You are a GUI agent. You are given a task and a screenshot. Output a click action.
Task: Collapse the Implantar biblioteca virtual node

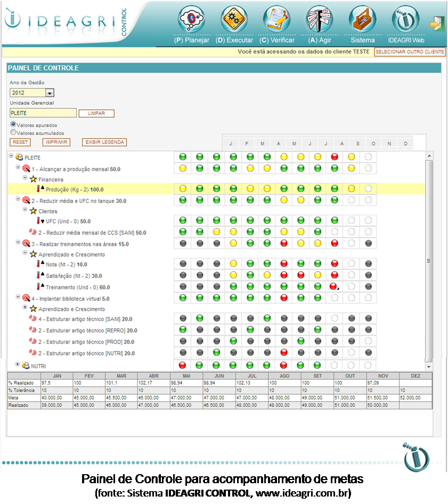pos(18,297)
